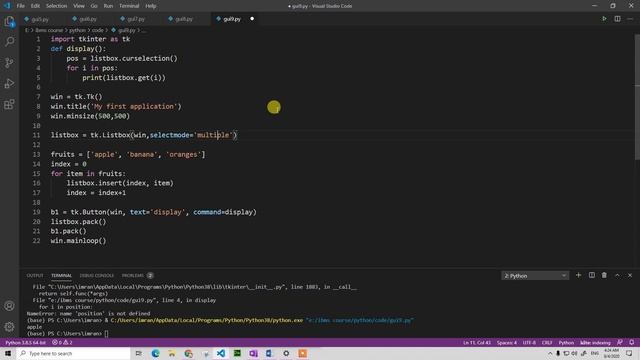Select Python interpreter in status bar
This screenshot has height=360, width=640.
click(x=25, y=342)
